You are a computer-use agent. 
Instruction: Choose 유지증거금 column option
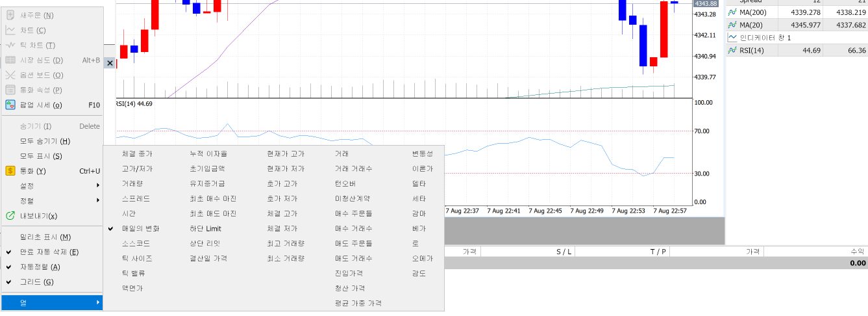(207, 184)
